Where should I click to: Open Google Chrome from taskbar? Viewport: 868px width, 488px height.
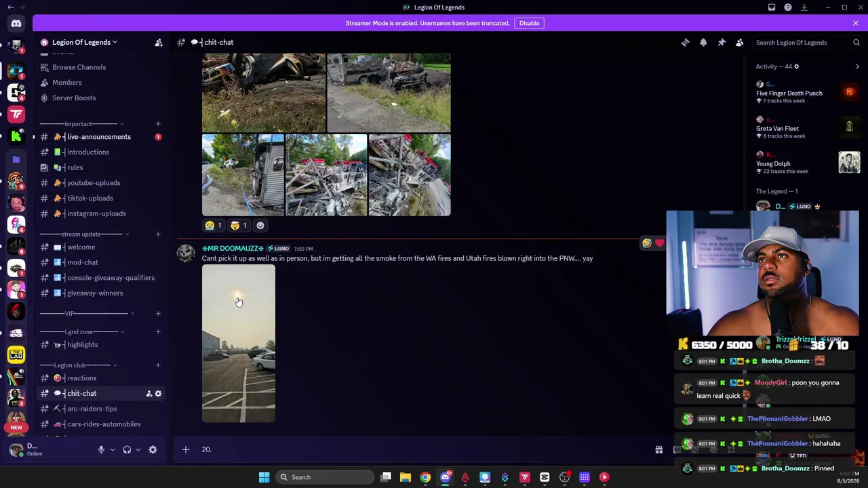click(x=425, y=477)
